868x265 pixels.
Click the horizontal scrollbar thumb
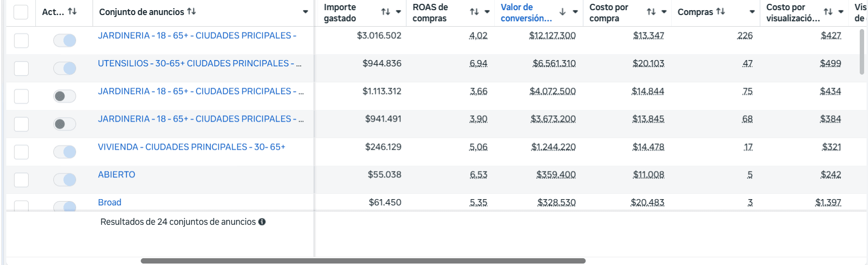coord(363,261)
